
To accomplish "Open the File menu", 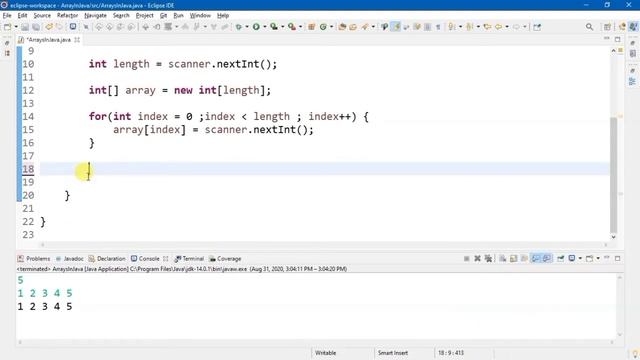I will 7,16.
